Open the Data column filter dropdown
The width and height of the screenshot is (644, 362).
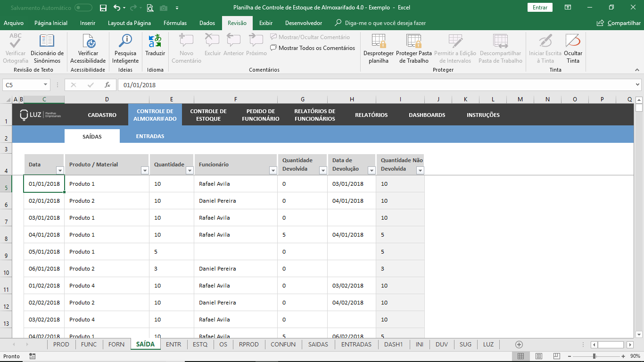60,171
